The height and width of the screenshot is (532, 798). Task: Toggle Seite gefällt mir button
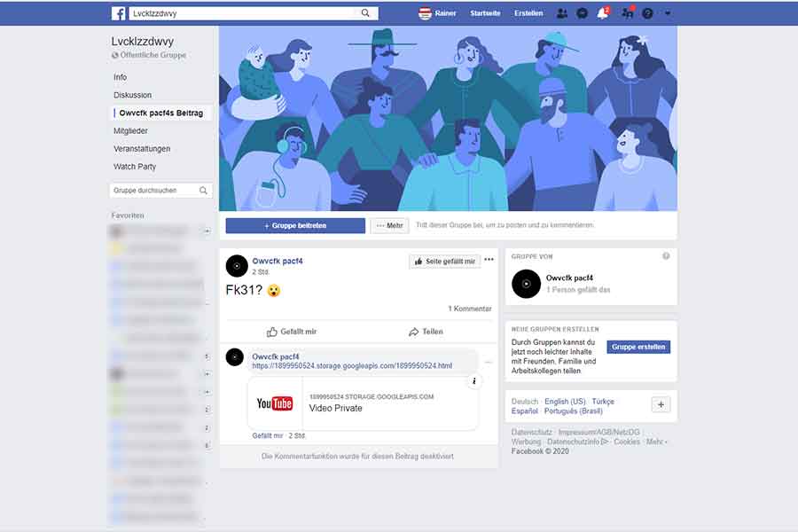click(445, 262)
